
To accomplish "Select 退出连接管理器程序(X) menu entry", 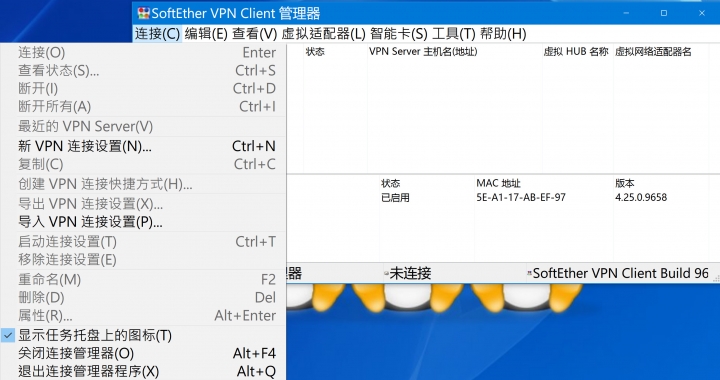I will 143,371.
